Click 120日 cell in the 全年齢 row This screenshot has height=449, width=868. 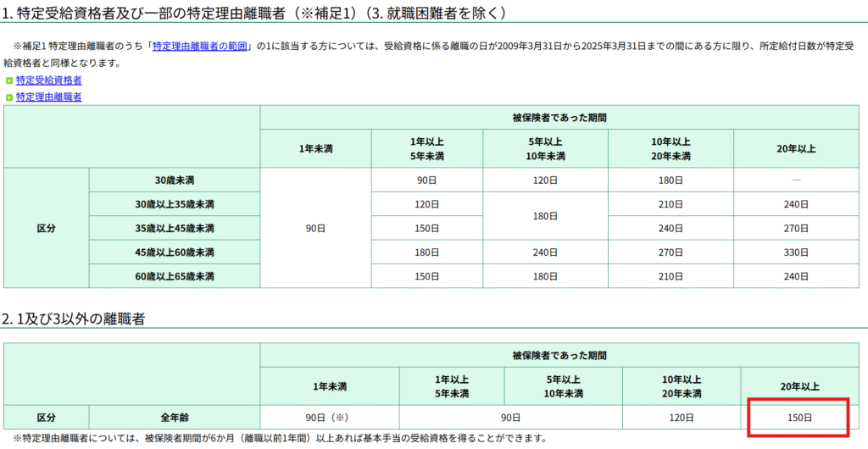(x=682, y=417)
